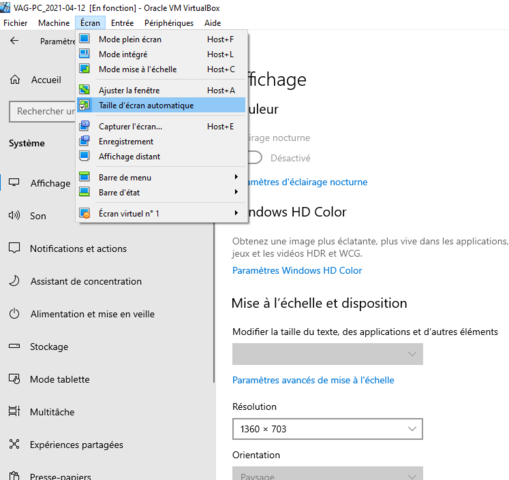Open Alimentation et mise en veille page
This screenshot has height=480, width=509.
(92, 314)
